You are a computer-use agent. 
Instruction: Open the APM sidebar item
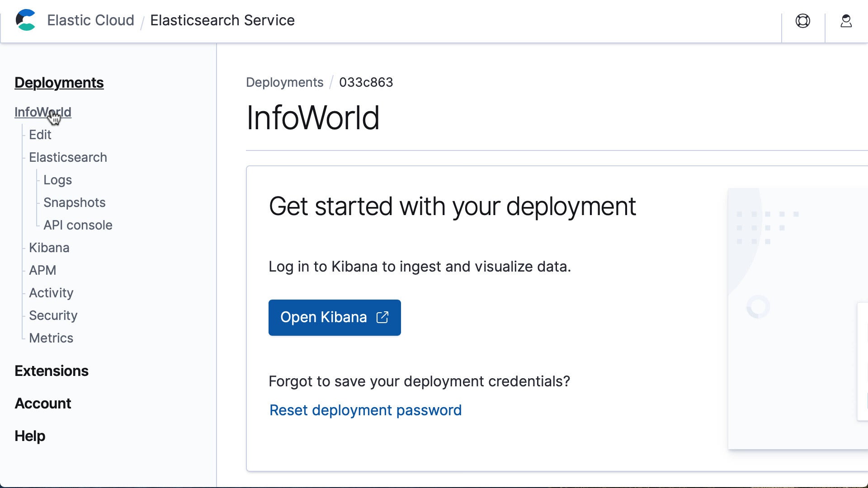point(42,270)
